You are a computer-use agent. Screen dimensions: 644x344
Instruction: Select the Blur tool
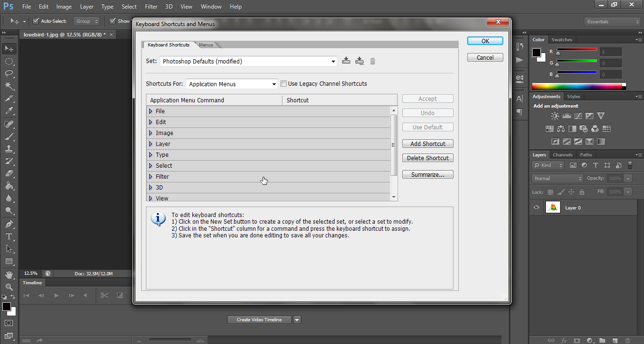(9, 199)
